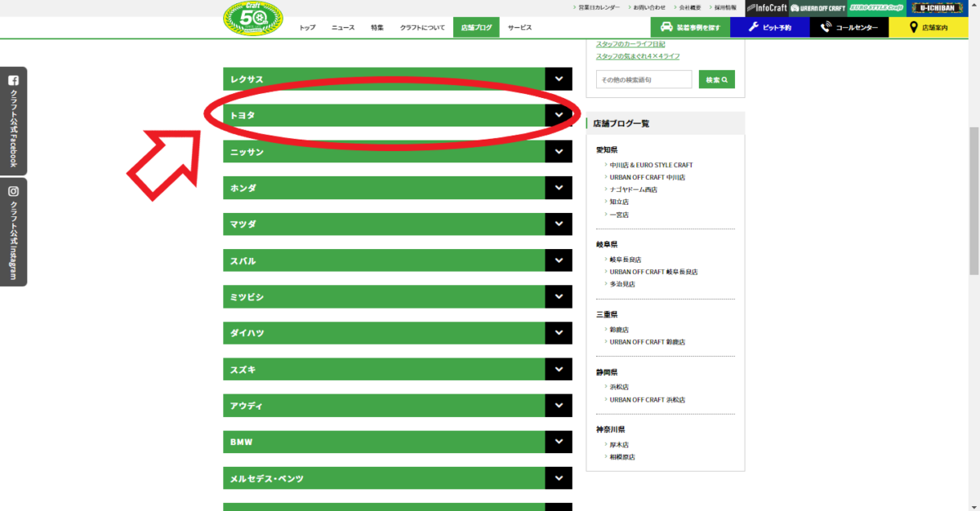Click the phone icon コールセンター button
Viewport: 980px width, 511px height.
click(849, 27)
